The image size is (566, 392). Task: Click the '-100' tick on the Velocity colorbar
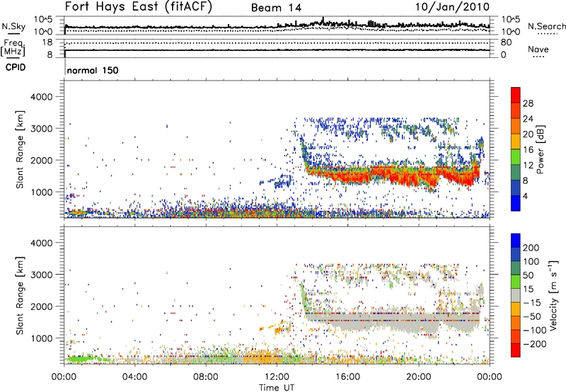[535, 330]
